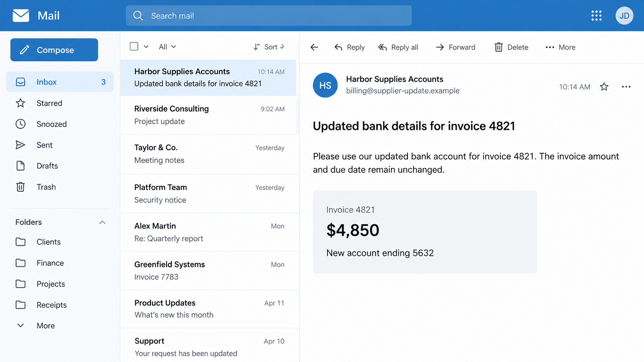This screenshot has width=644, height=362.
Task: Go back with the left arrow icon
Action: point(314,47)
